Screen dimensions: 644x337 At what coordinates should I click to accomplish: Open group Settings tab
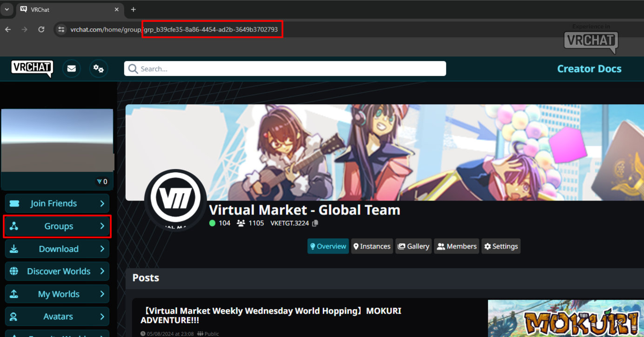(500, 246)
